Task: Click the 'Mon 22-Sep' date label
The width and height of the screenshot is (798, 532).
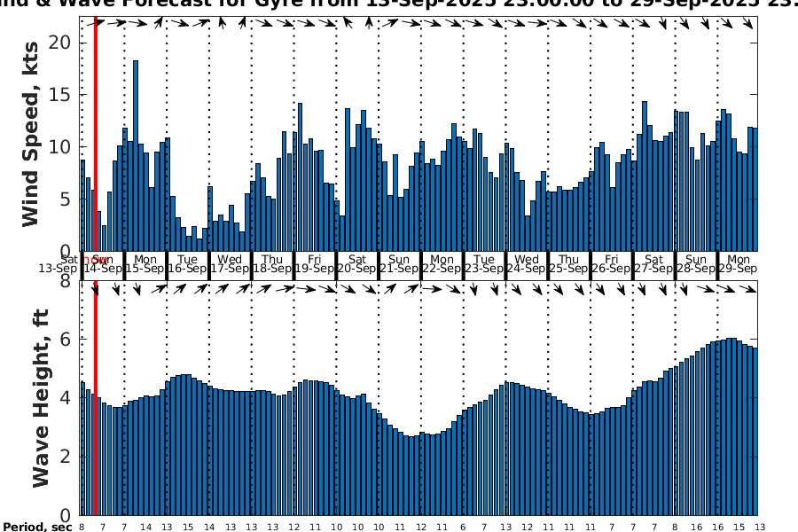Action: point(442,263)
